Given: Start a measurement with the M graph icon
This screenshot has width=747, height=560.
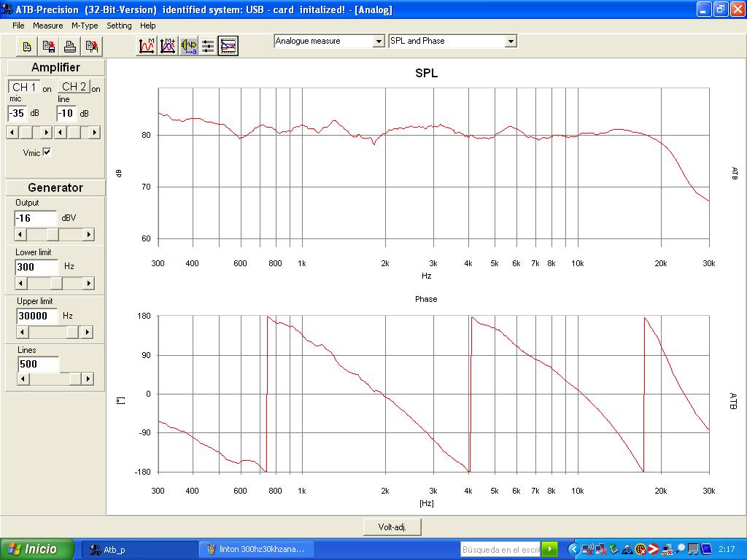Looking at the screenshot, I should pyautogui.click(x=147, y=46).
